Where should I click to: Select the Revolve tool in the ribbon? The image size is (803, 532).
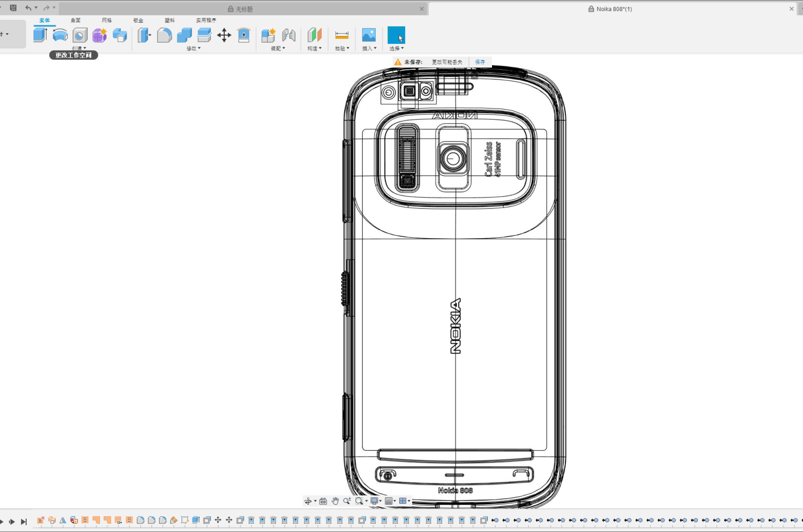click(x=60, y=35)
